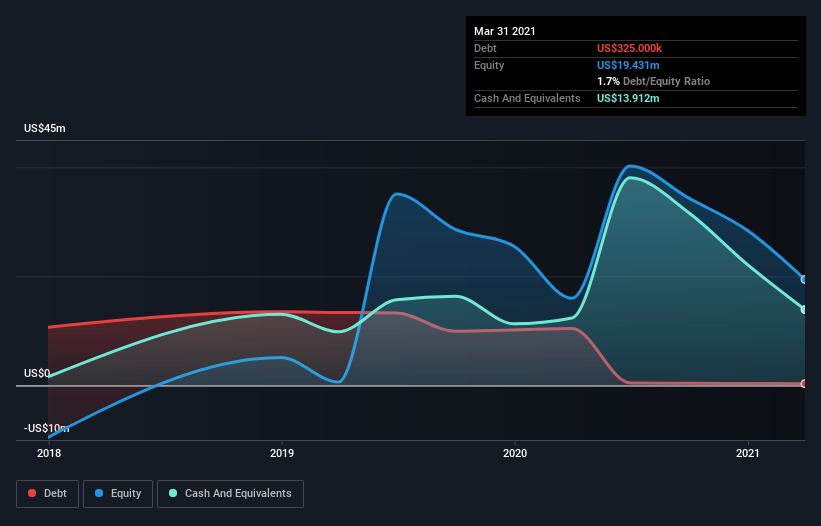
Task: Click the red Debt endpoint marker
Action: 804,384
